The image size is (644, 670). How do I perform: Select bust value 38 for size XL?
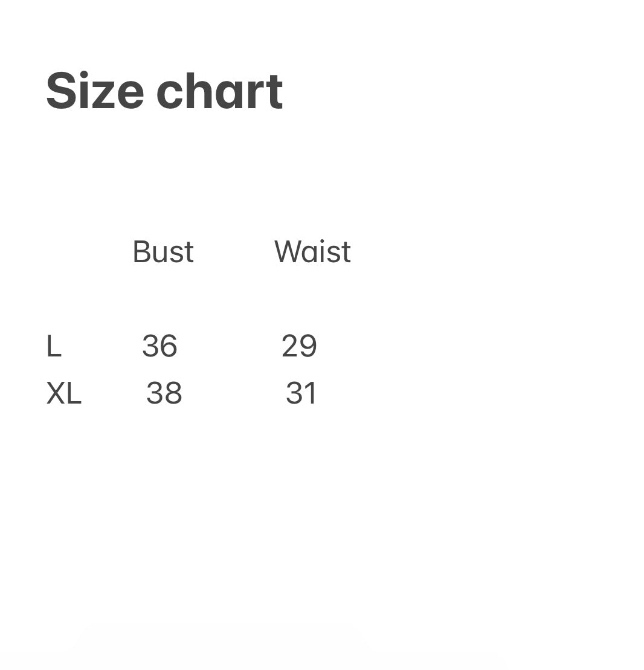[x=164, y=393]
